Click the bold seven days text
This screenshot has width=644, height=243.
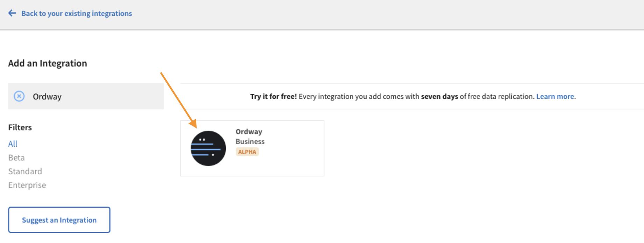(x=439, y=96)
